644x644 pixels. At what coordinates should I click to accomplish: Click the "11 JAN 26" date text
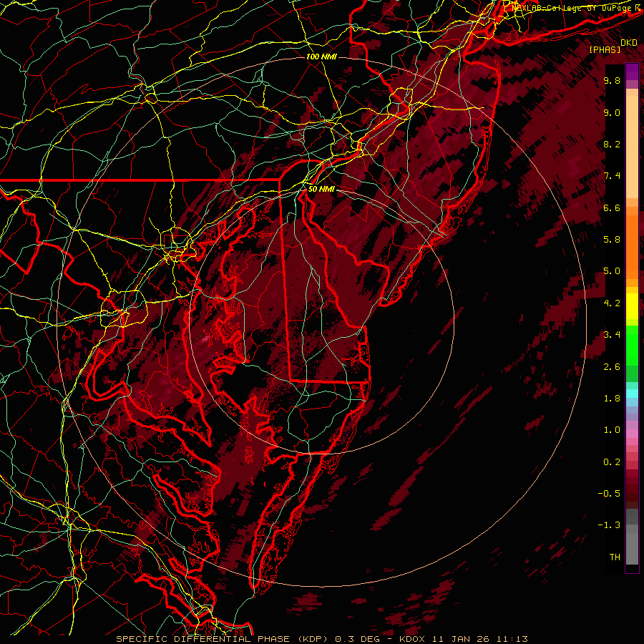click(x=462, y=639)
